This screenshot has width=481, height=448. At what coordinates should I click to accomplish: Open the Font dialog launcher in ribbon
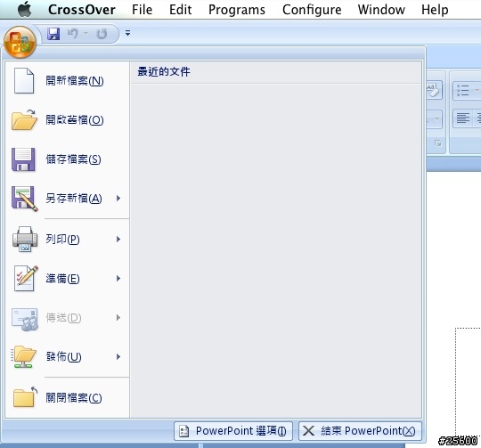[x=437, y=143]
